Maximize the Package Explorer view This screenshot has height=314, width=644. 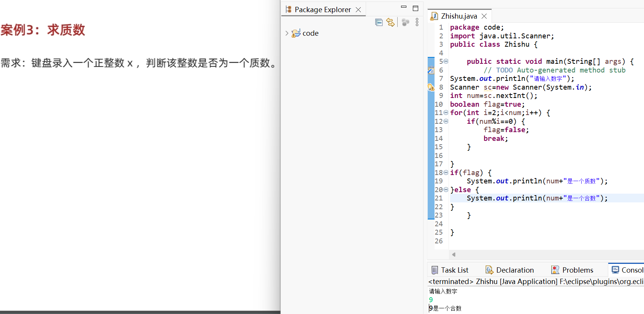[416, 8]
